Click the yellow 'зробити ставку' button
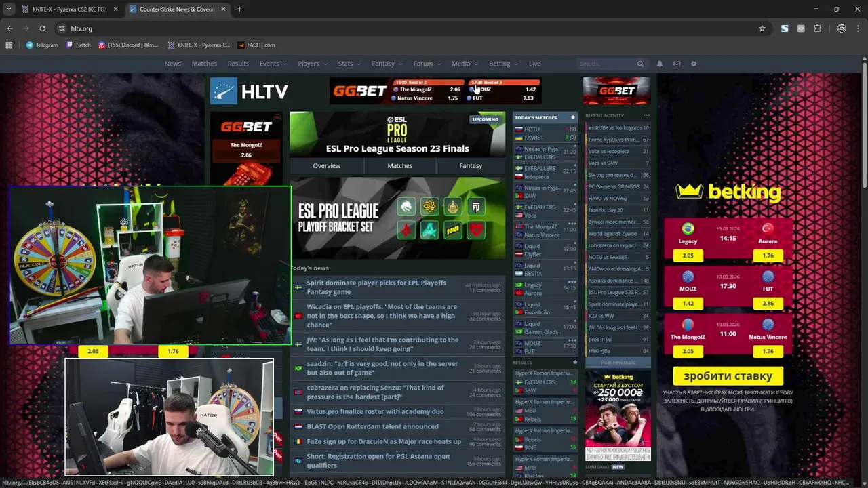The height and width of the screenshot is (488, 868). pyautogui.click(x=728, y=375)
